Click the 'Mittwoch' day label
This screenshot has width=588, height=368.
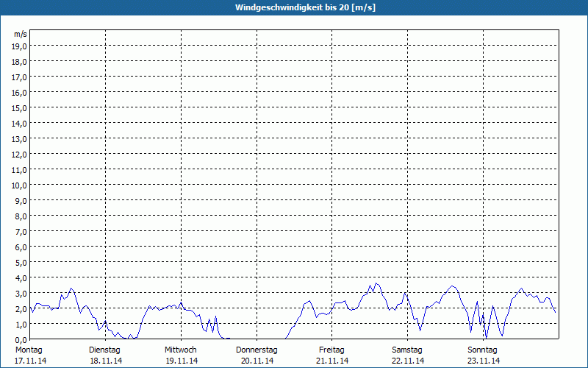pos(181,350)
